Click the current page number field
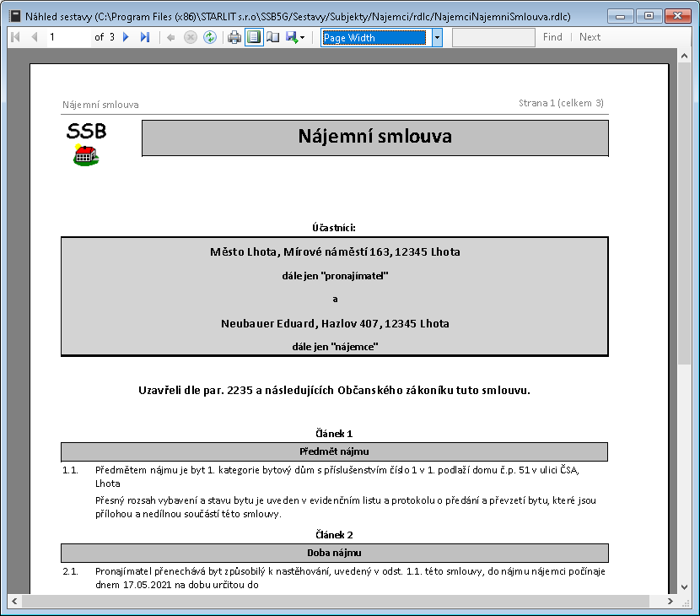This screenshot has width=700, height=616. tap(66, 37)
